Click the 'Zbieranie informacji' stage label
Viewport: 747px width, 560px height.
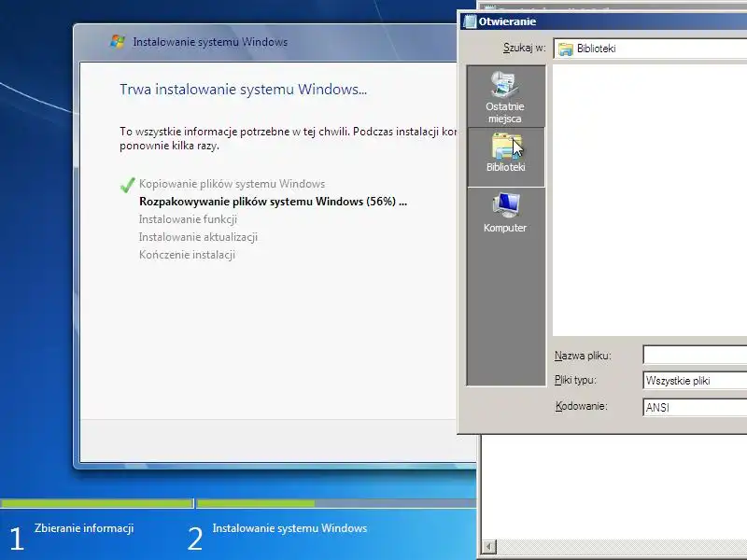coord(84,528)
